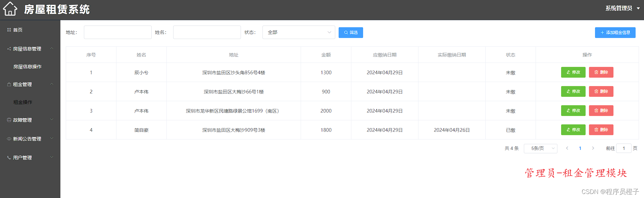Click the 故障管理 printer icon
The height and width of the screenshot is (198, 644).
click(9, 120)
